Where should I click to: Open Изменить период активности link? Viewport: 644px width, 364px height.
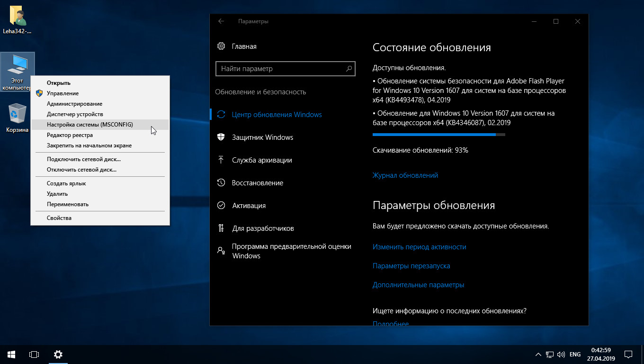420,247
